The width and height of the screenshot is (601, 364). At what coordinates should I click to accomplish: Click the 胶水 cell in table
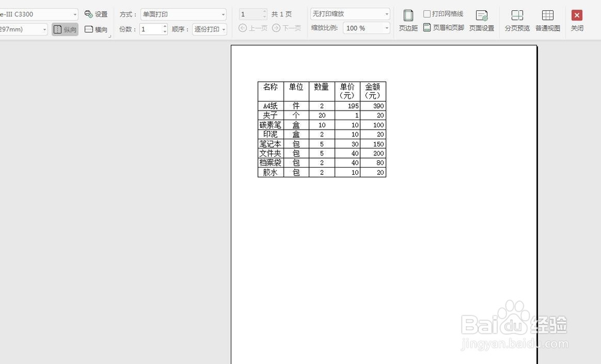pyautogui.click(x=270, y=172)
